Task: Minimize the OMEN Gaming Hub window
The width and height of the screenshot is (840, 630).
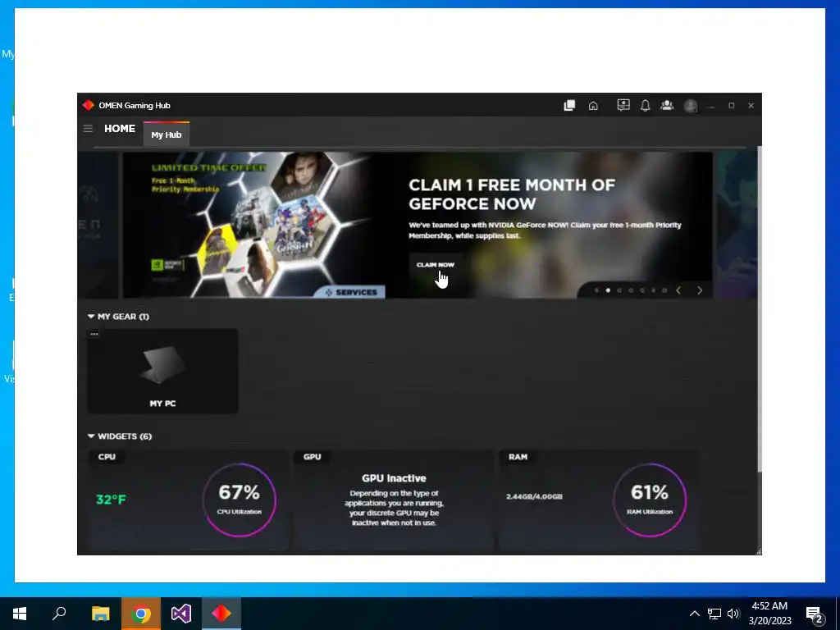Action: click(x=711, y=106)
